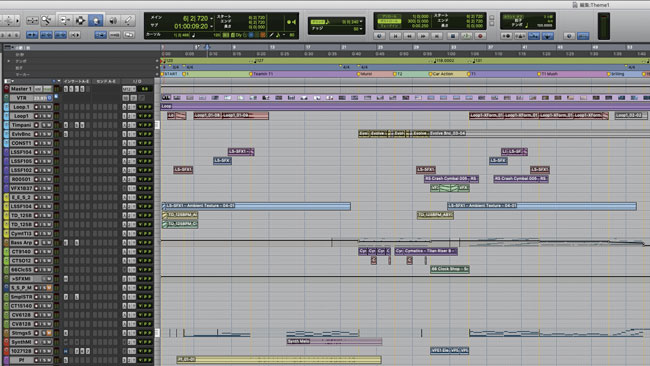Select the 66 Clock Shop clip
Viewport: 650px width, 366px height.
click(x=449, y=269)
